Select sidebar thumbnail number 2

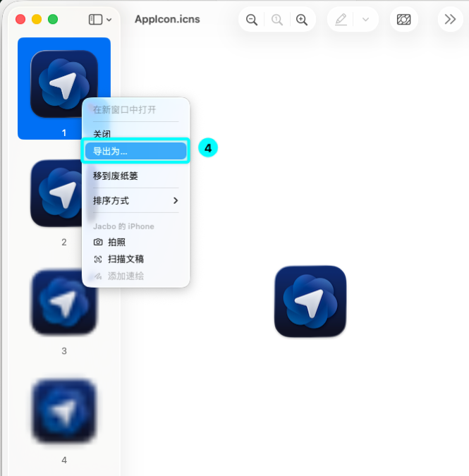click(x=56, y=194)
